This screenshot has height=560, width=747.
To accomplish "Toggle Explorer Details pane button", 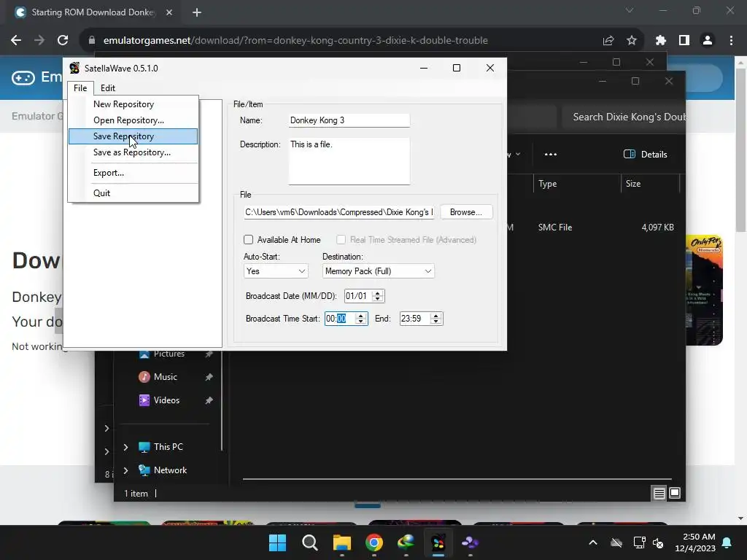I will click(646, 155).
